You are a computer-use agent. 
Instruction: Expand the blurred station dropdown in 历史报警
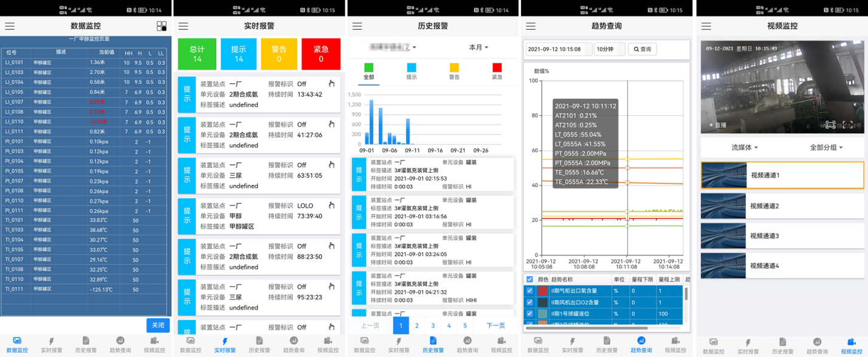[x=393, y=47]
